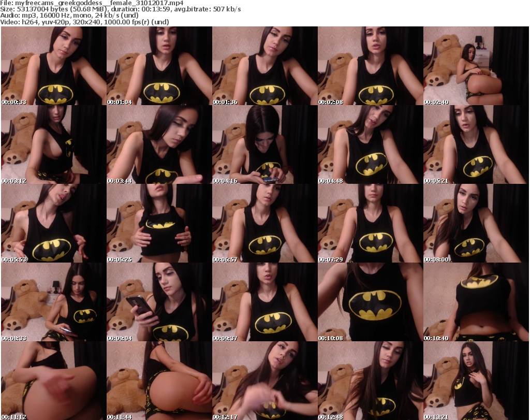The image size is (530, 420).
Task: Pick the thumbnail marked 00:01:36
Action: (264, 66)
